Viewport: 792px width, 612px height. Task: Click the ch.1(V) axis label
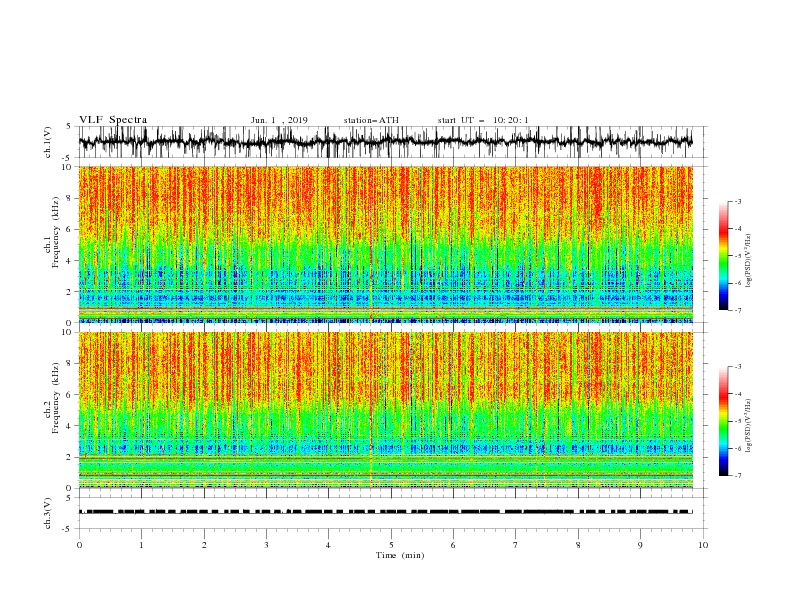48,142
